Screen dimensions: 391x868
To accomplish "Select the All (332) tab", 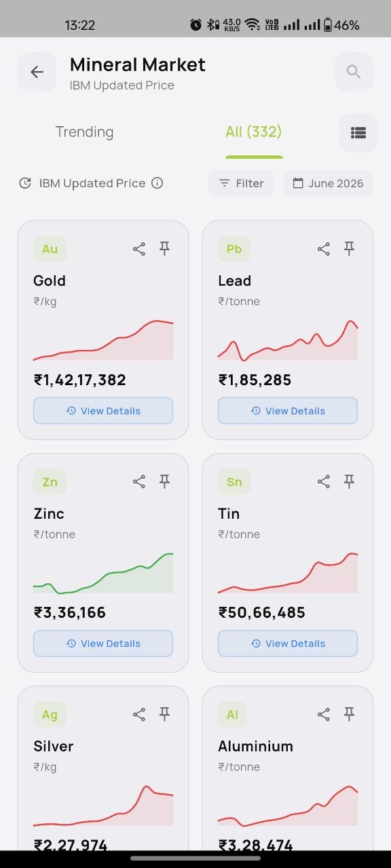I will click(x=254, y=132).
